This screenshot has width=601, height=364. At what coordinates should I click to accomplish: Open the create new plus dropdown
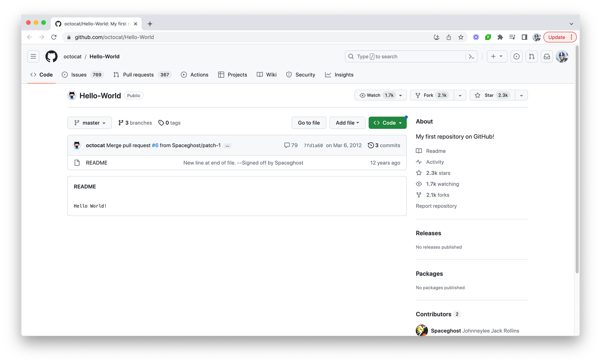coord(497,56)
